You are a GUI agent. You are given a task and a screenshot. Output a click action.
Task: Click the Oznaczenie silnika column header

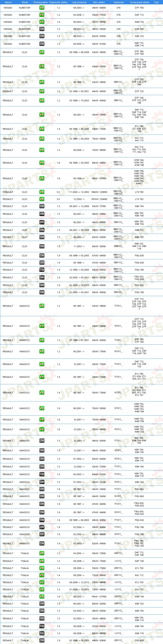[139, 2]
